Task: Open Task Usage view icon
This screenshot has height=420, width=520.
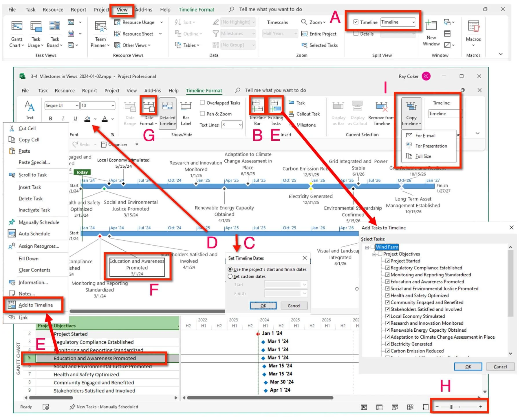Action: pyautogui.click(x=36, y=34)
